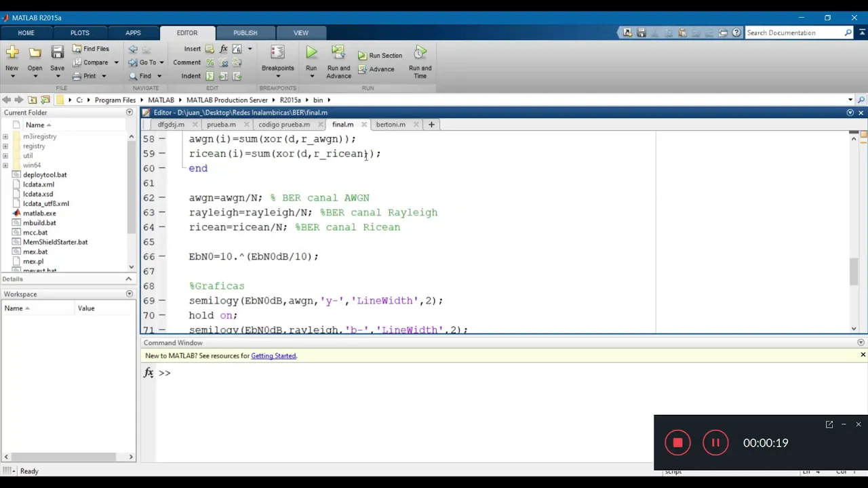Open the Print dropdown arrow
This screenshot has width=868, height=488.
pyautogui.click(x=104, y=76)
